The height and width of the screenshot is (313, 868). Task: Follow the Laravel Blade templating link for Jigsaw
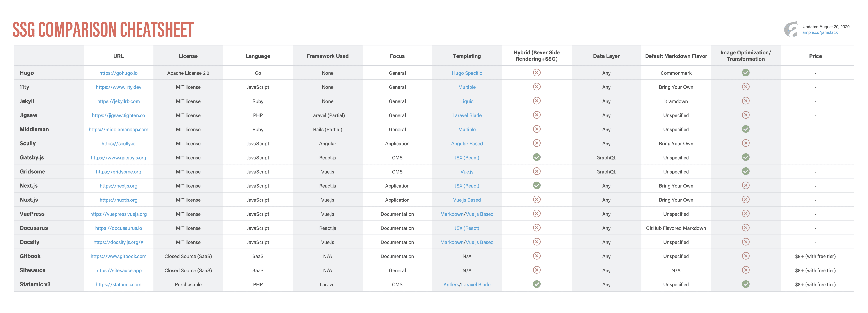tap(467, 115)
